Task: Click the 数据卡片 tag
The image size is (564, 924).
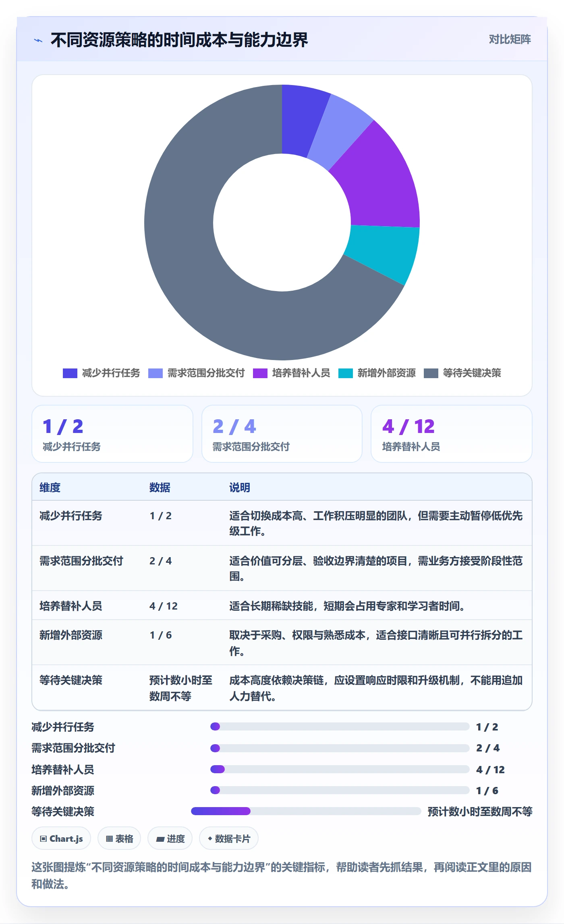Action: (x=229, y=839)
